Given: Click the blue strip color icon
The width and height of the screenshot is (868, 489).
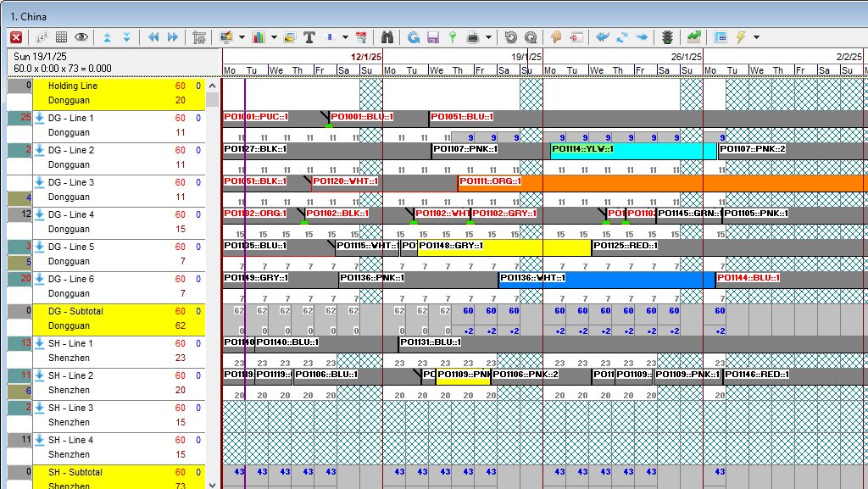Looking at the screenshot, I should click(x=330, y=37).
